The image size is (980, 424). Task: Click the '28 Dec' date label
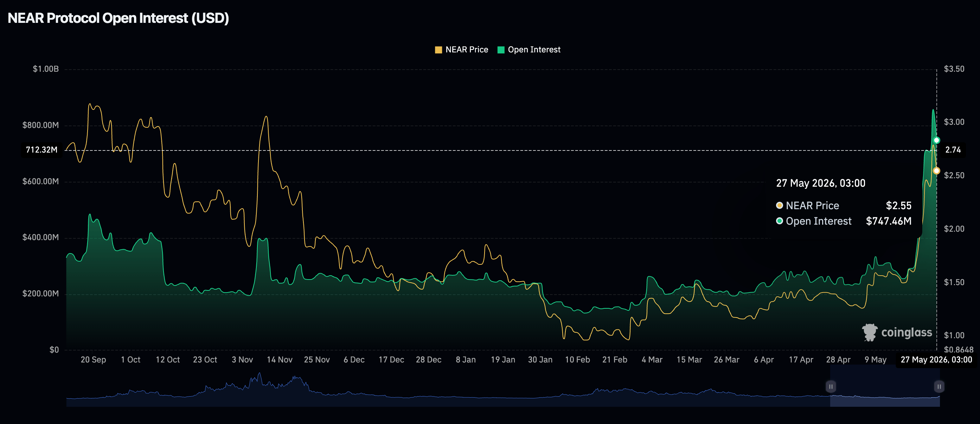pyautogui.click(x=429, y=360)
